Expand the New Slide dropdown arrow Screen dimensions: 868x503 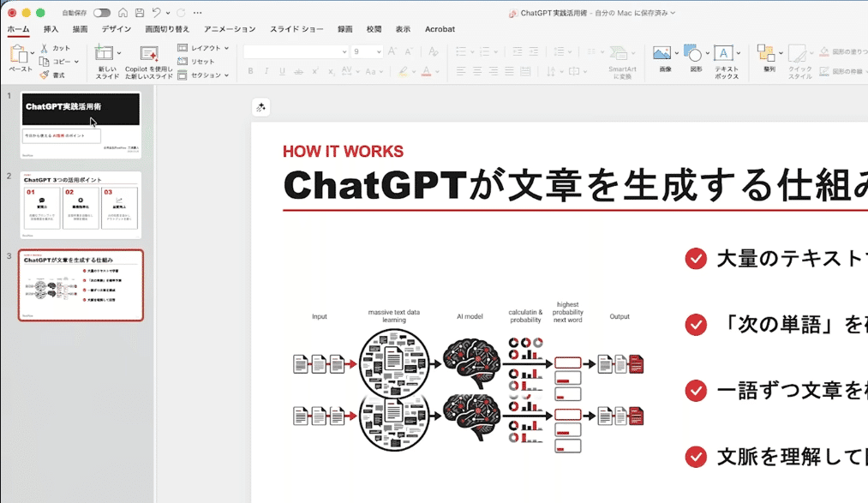point(119,53)
